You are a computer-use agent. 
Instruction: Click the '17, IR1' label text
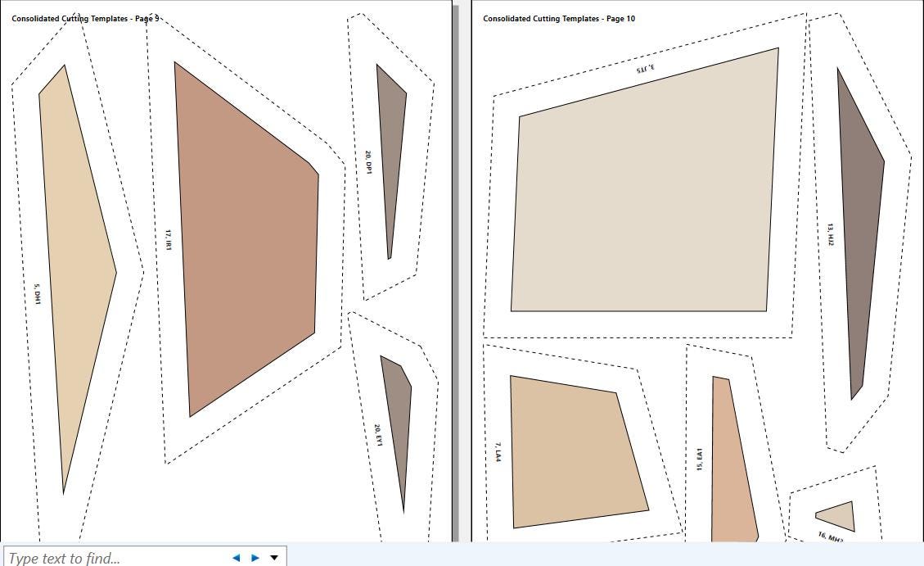(168, 241)
